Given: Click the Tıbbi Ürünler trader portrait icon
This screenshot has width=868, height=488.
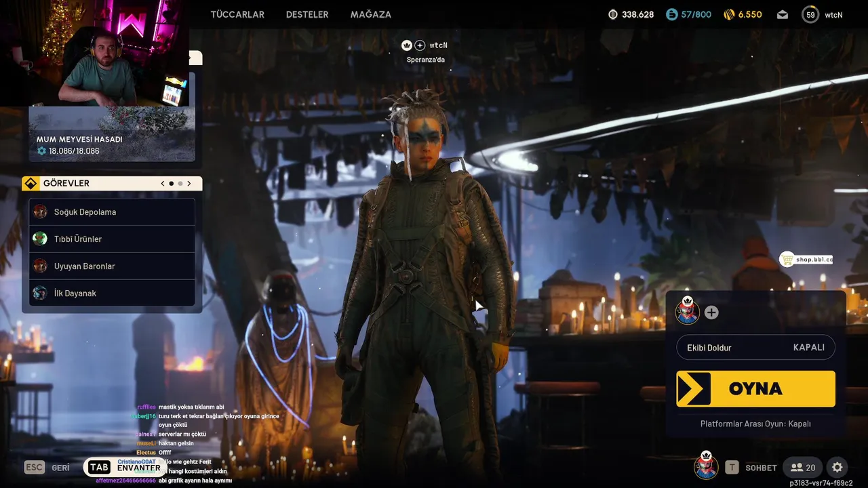Looking at the screenshot, I should (40, 239).
